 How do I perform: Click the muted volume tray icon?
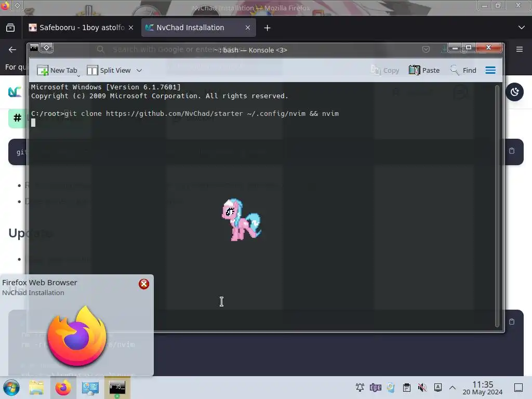tap(422, 387)
